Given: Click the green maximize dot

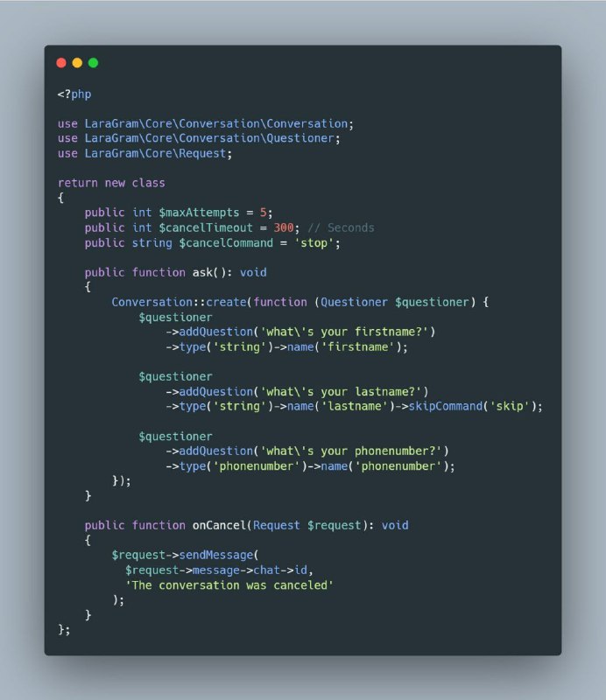Looking at the screenshot, I should [x=94, y=63].
